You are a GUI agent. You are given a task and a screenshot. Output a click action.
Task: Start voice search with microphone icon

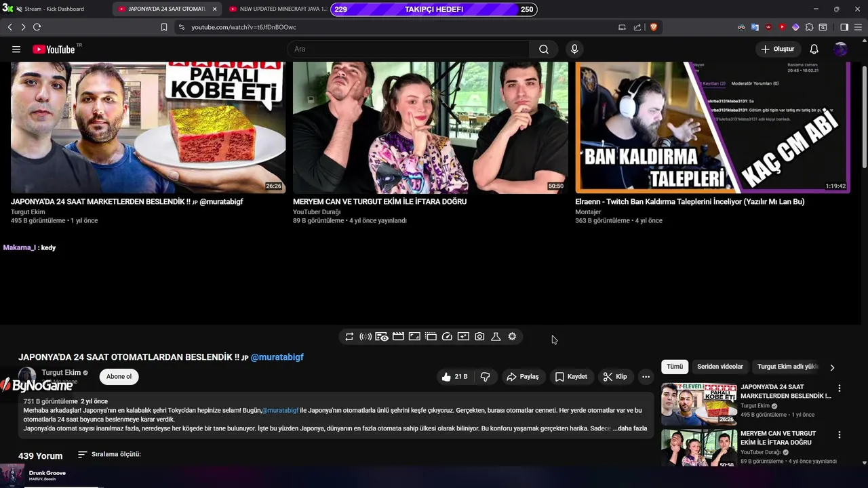point(574,49)
